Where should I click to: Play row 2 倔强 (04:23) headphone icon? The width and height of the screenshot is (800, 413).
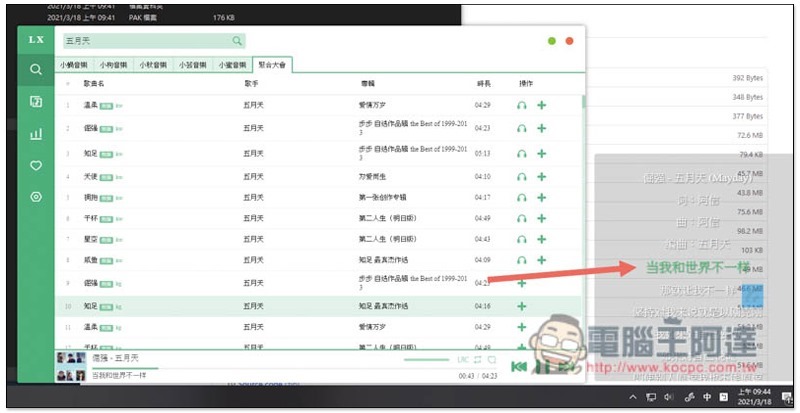(x=521, y=128)
